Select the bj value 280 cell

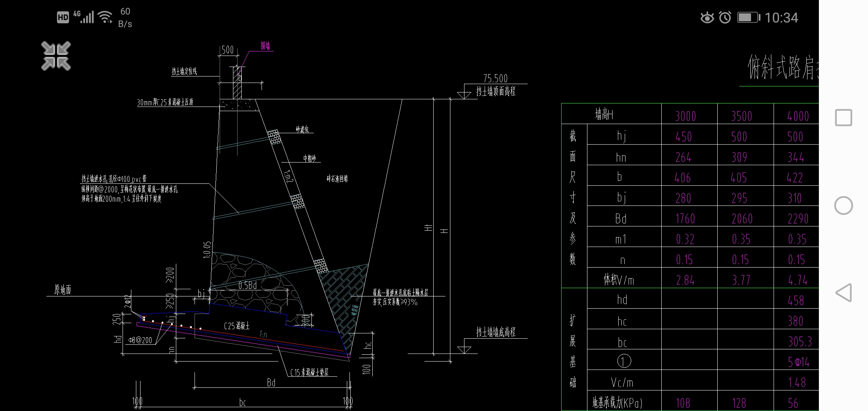(689, 196)
